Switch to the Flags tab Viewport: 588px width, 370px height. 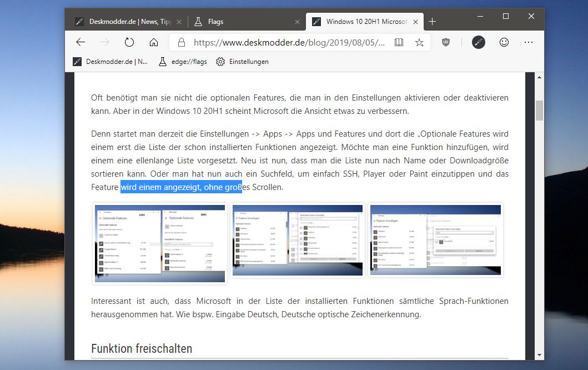(245, 22)
